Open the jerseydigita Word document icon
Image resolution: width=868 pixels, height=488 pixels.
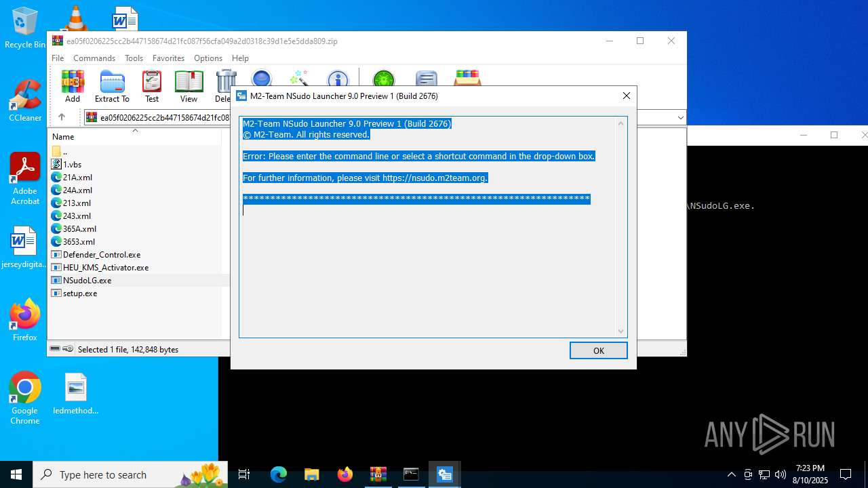click(x=24, y=247)
